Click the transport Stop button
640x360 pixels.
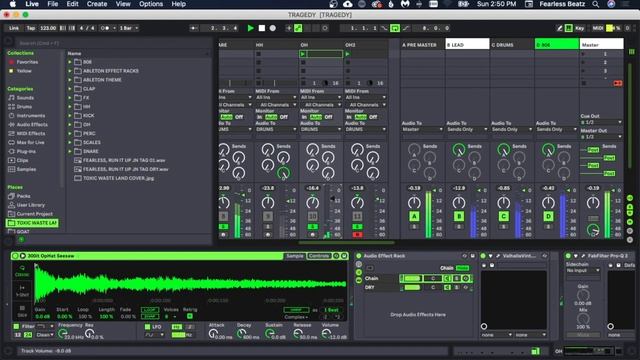[x=262, y=28]
